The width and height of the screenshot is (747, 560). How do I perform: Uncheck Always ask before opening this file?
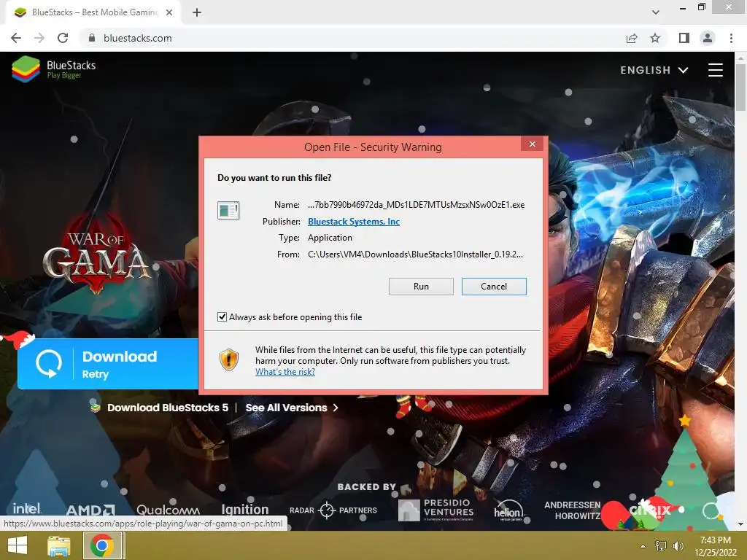222,316
